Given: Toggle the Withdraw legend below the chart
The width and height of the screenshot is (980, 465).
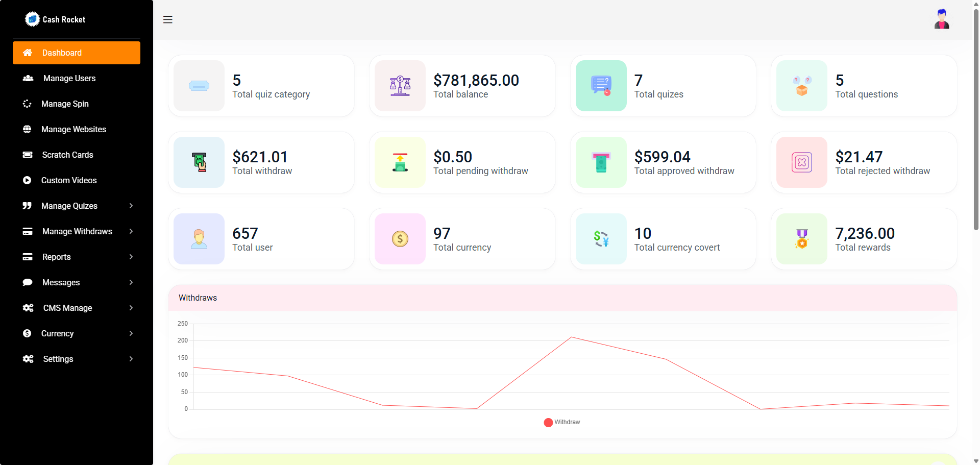Looking at the screenshot, I should 561,422.
